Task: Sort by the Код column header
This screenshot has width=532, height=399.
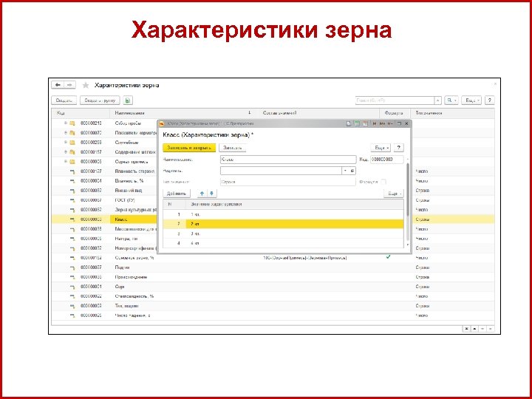Action: [81, 113]
